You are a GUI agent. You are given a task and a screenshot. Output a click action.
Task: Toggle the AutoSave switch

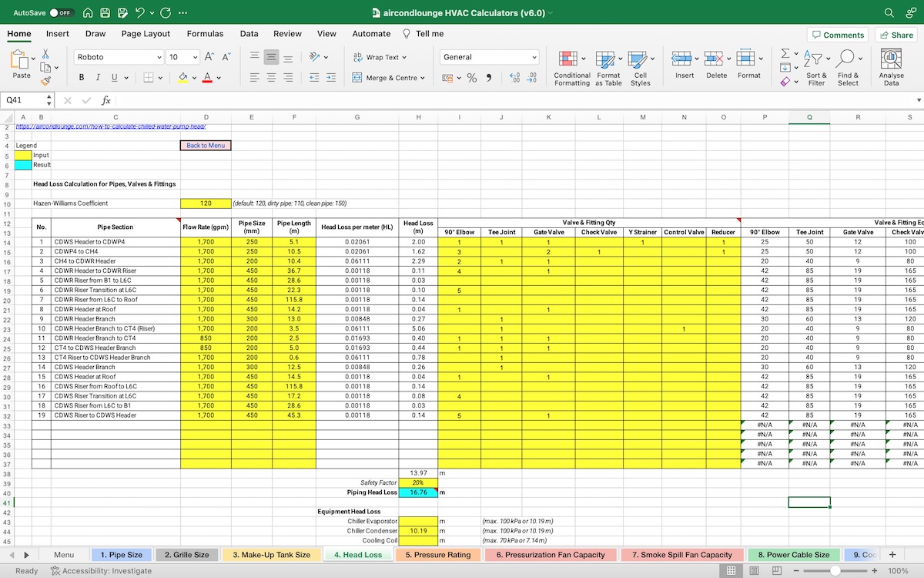(60, 13)
